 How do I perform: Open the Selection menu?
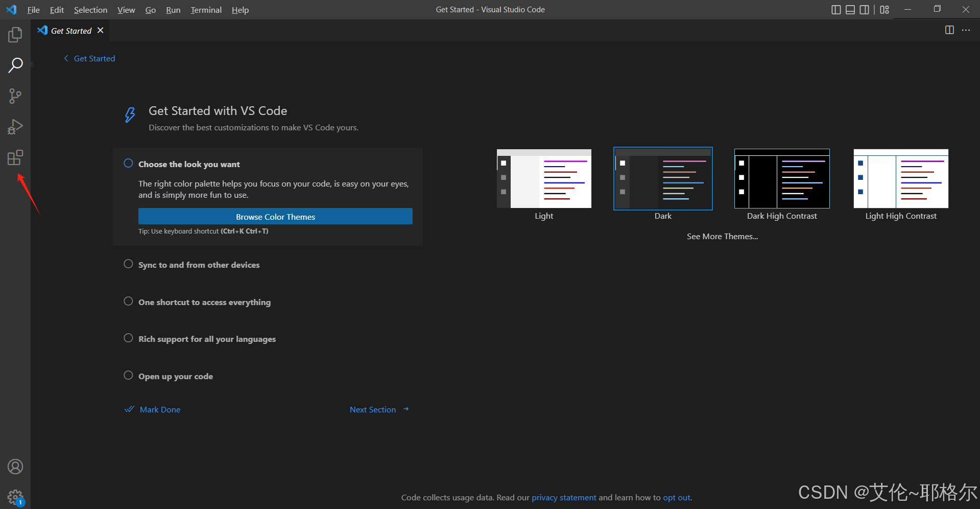click(91, 10)
